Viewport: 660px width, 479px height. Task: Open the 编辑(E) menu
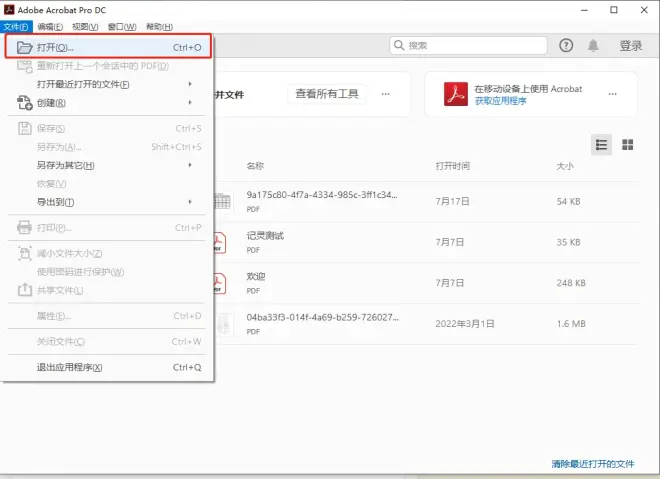click(x=50, y=26)
